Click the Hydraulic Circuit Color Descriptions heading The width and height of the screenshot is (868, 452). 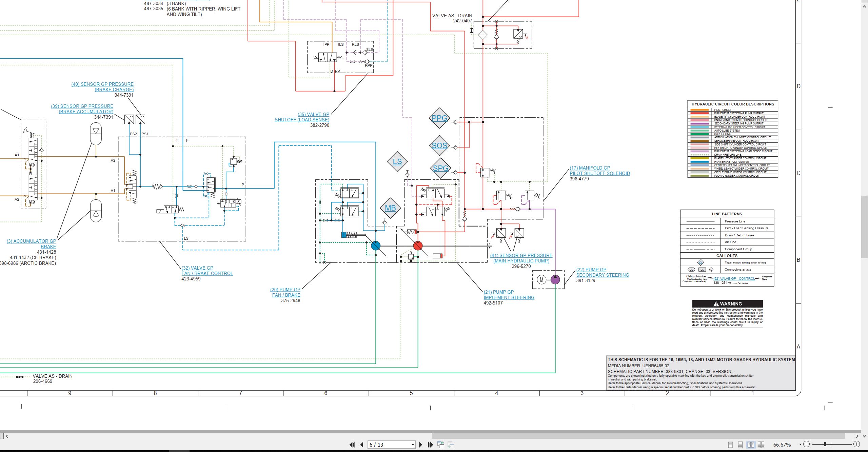click(733, 104)
